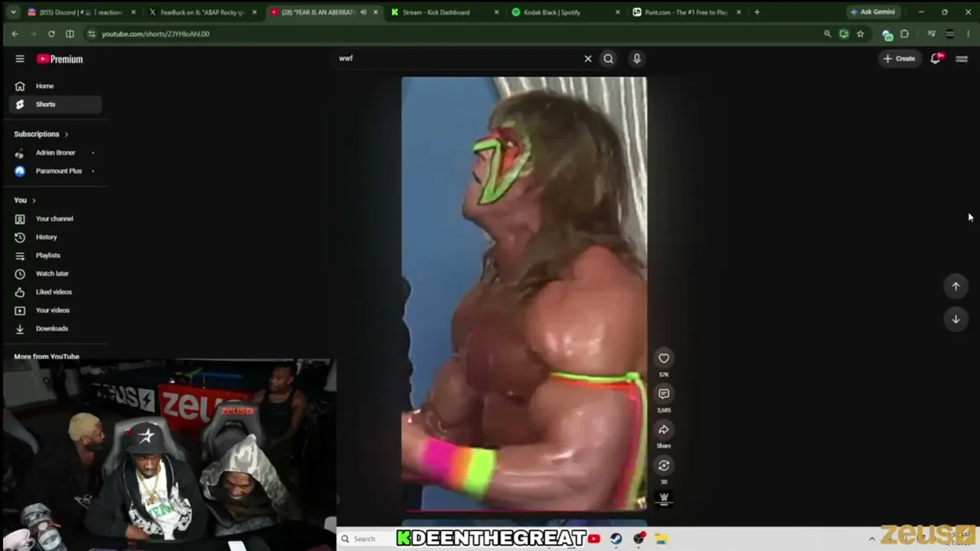Open Your channel
The image size is (980, 551).
(x=55, y=219)
